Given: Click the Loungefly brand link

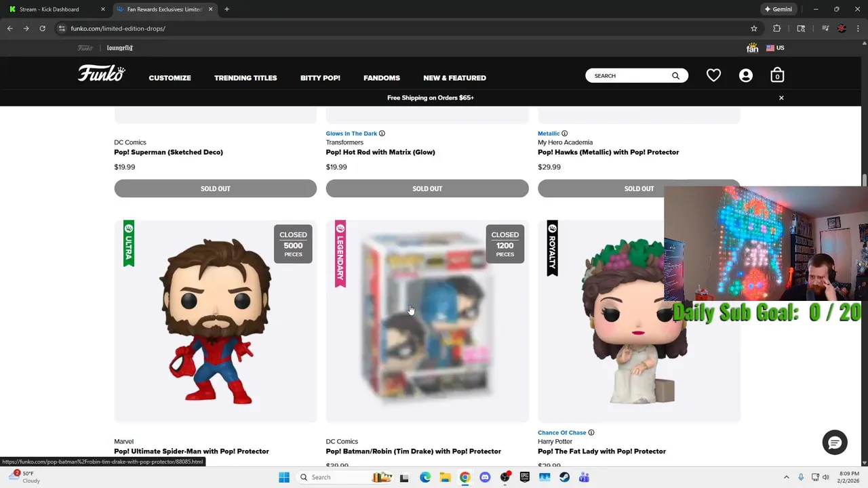Looking at the screenshot, I should [120, 48].
